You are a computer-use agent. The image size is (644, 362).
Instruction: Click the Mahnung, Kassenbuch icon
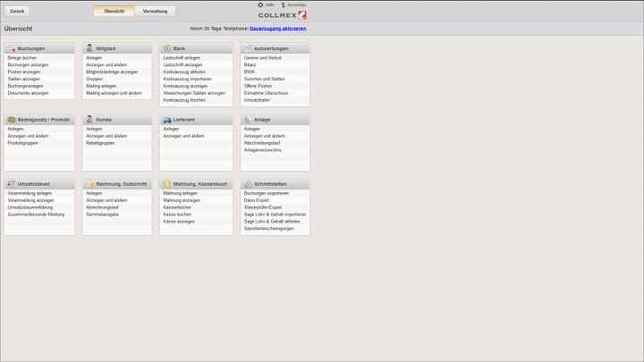[167, 184]
